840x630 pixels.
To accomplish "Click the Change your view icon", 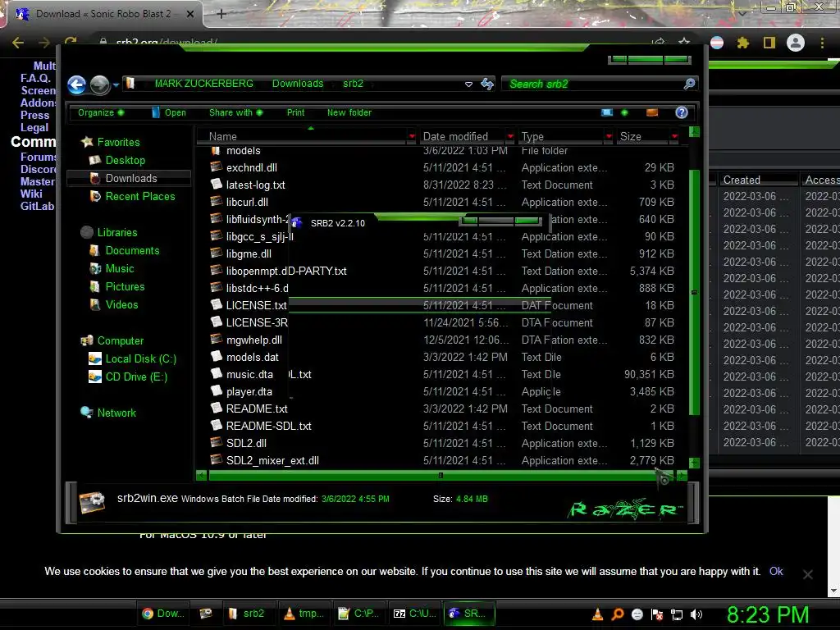I will pos(607,112).
